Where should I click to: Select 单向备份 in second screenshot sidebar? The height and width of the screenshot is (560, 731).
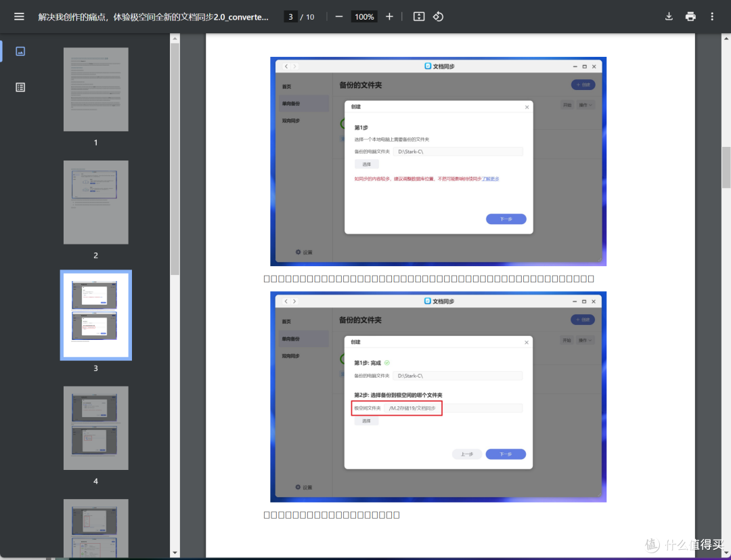click(x=305, y=339)
